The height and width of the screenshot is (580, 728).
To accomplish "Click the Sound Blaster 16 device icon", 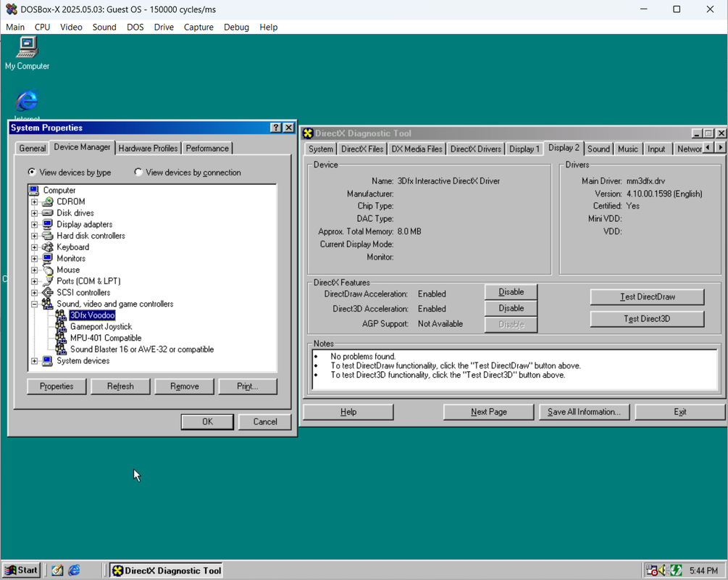I will 61,349.
